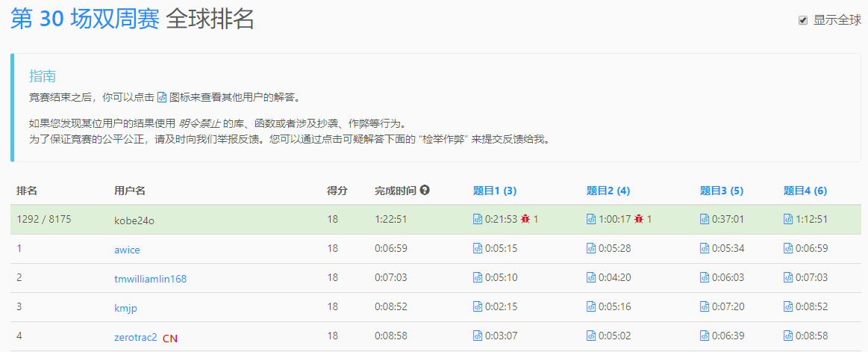Click the bug icon beside kobe24o's 0:21:53
This screenshot has height=352, width=868.
tap(525, 219)
